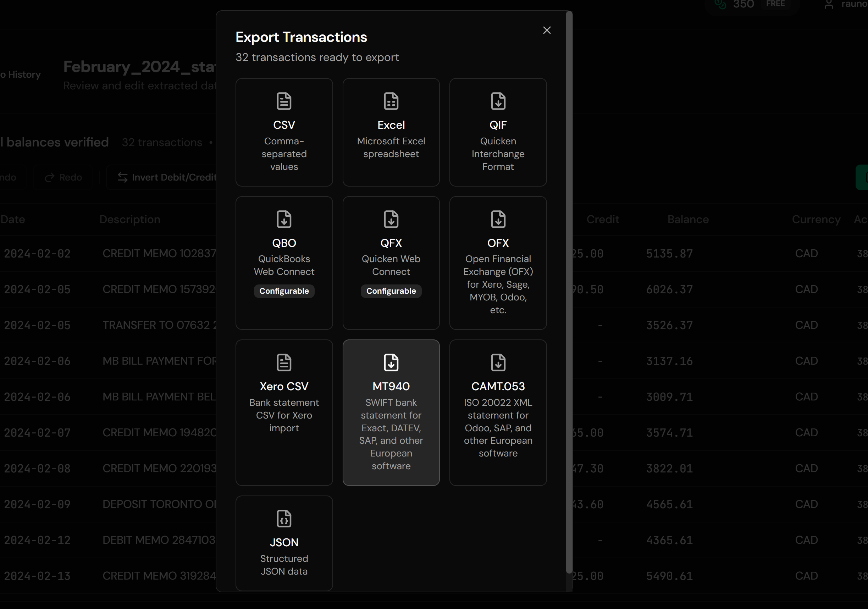Image resolution: width=868 pixels, height=609 pixels.
Task: Pick ISO 20022 XML statement card
Action: coord(498,413)
